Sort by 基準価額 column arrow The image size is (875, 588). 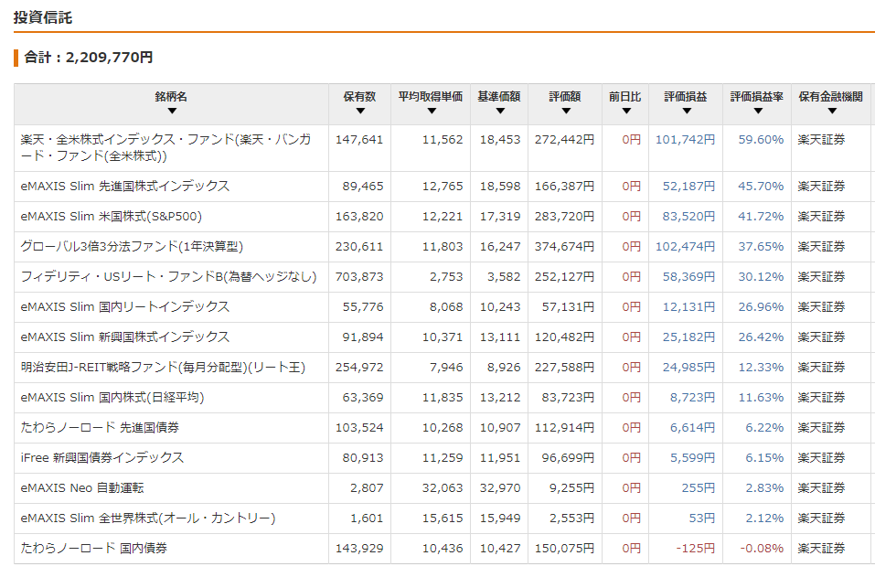tap(499, 111)
